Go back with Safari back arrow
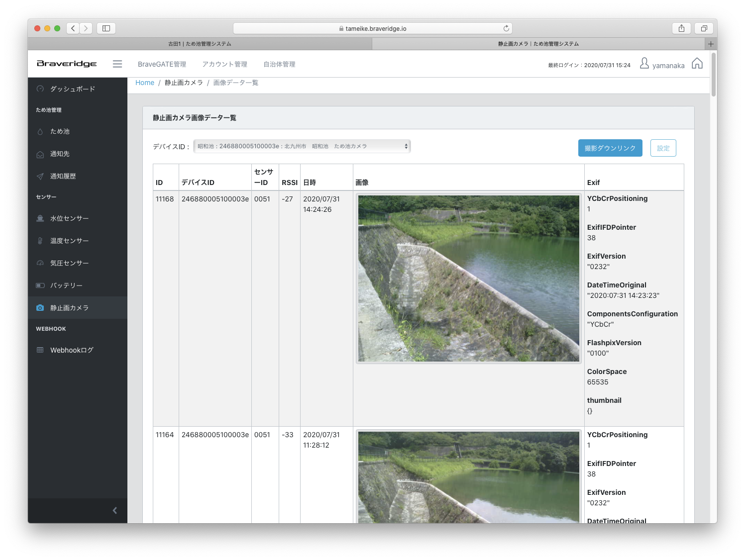 (x=73, y=28)
